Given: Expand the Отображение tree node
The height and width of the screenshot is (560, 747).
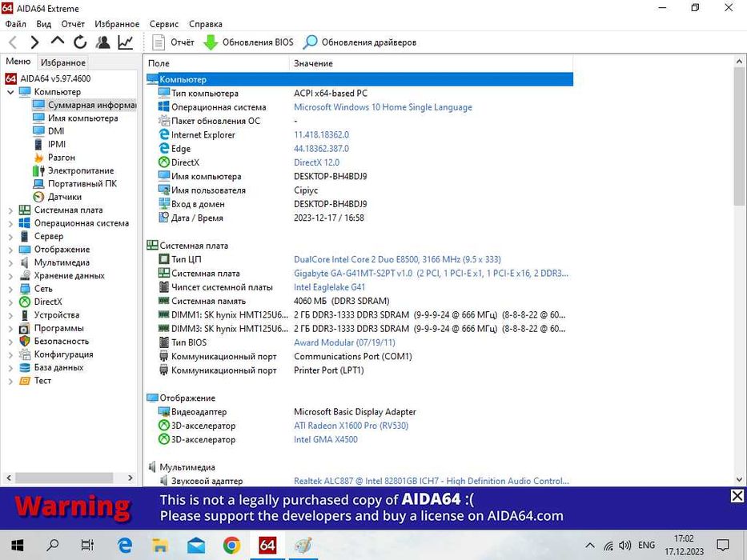Looking at the screenshot, I should [10, 250].
